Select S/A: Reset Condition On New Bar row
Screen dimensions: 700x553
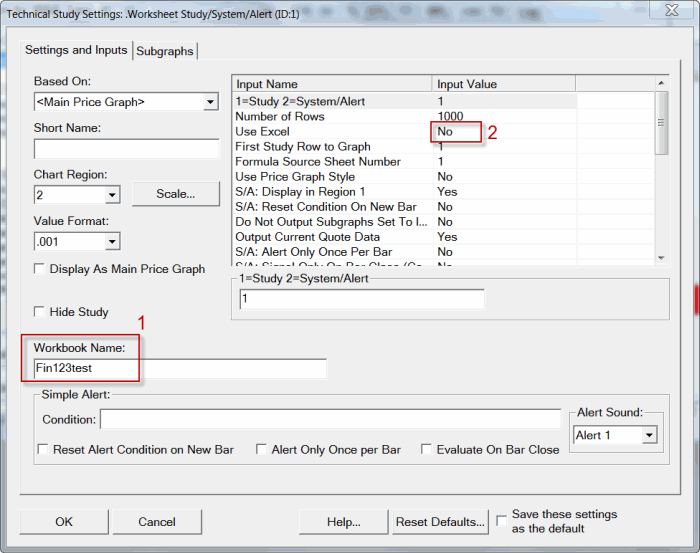click(x=404, y=207)
